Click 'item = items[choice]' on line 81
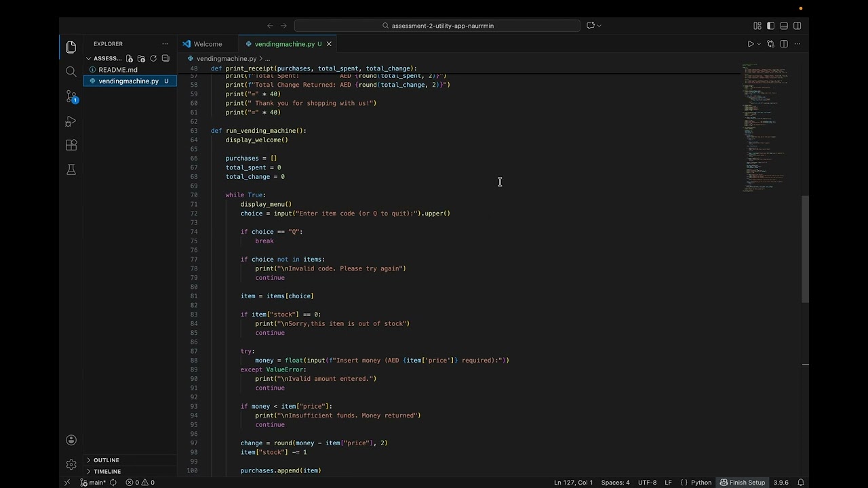This screenshot has height=488, width=868. pos(277,296)
